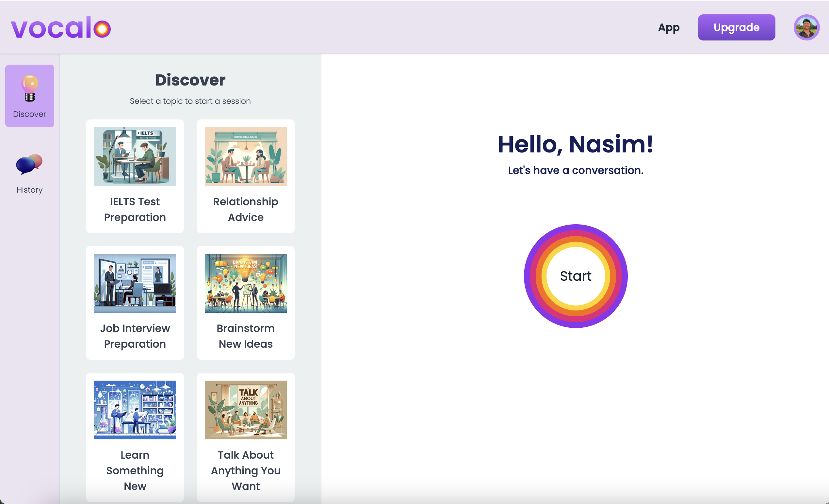Open the user profile avatar
The height and width of the screenshot is (504, 829).
[806, 27]
